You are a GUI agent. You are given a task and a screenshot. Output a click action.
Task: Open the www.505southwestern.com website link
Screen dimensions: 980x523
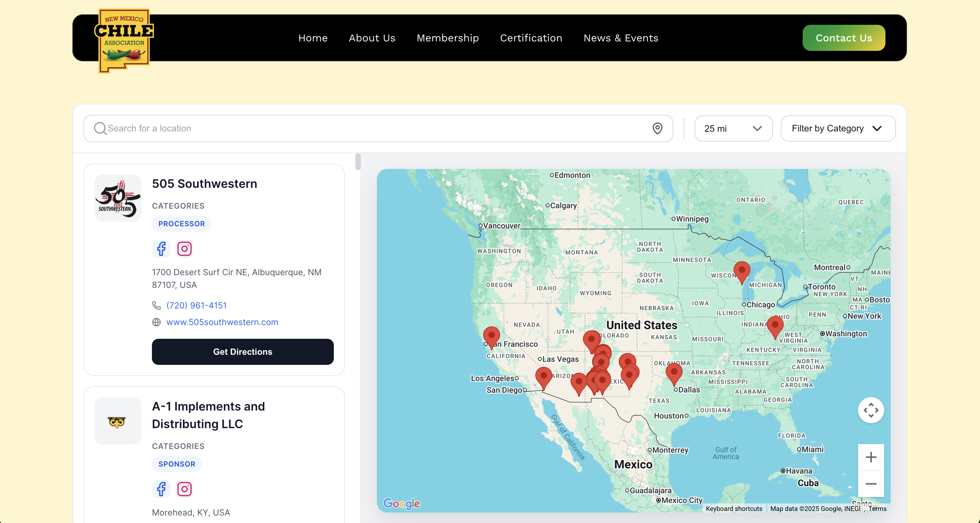(222, 322)
